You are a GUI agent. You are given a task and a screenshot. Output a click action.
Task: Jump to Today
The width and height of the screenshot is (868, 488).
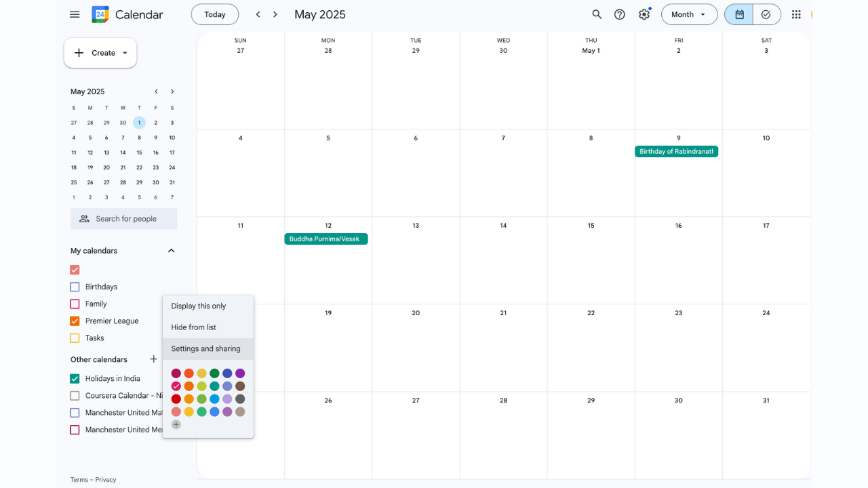(x=215, y=14)
